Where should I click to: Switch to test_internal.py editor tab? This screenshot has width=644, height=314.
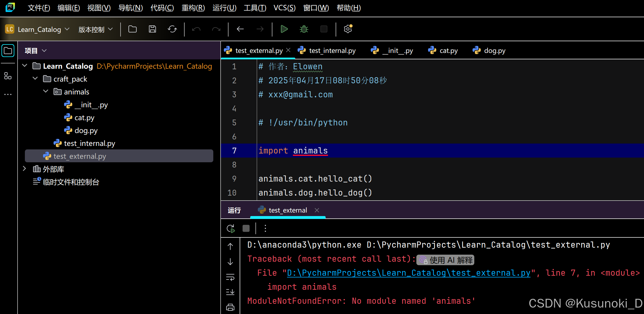pos(327,51)
